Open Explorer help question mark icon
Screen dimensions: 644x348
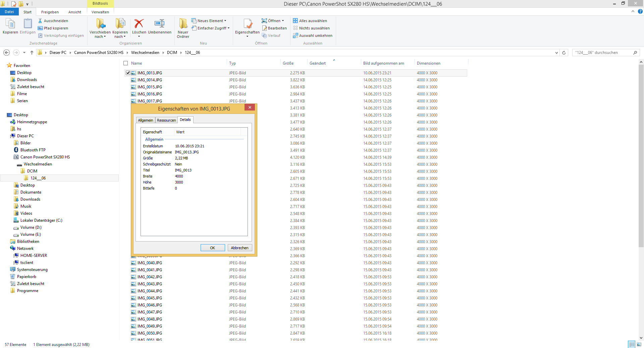pos(640,11)
